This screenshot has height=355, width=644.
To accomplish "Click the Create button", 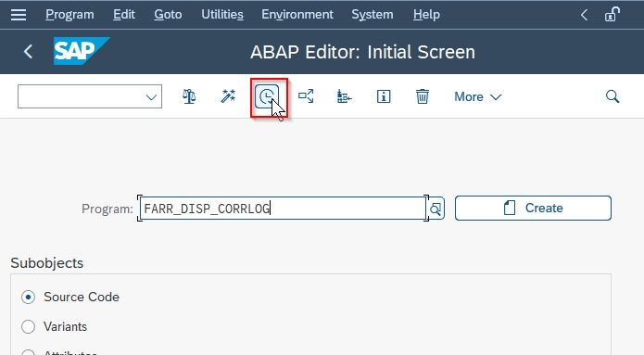I will 533,208.
